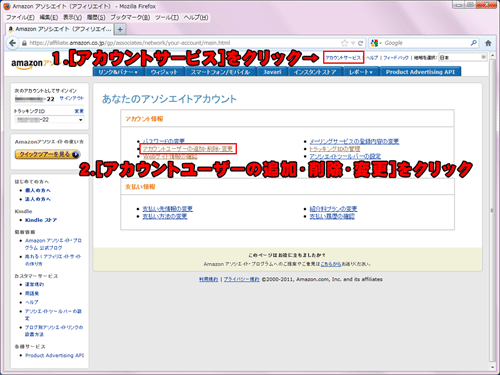Screen dimensions: 500x375
Task: Open the ファイル(F) menu
Action: point(20,17)
